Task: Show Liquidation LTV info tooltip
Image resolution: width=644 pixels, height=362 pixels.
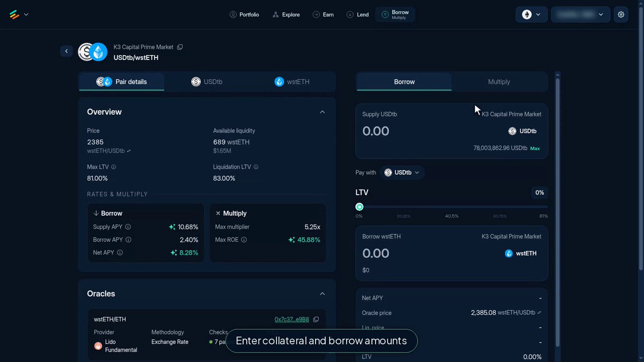Action: click(x=256, y=167)
